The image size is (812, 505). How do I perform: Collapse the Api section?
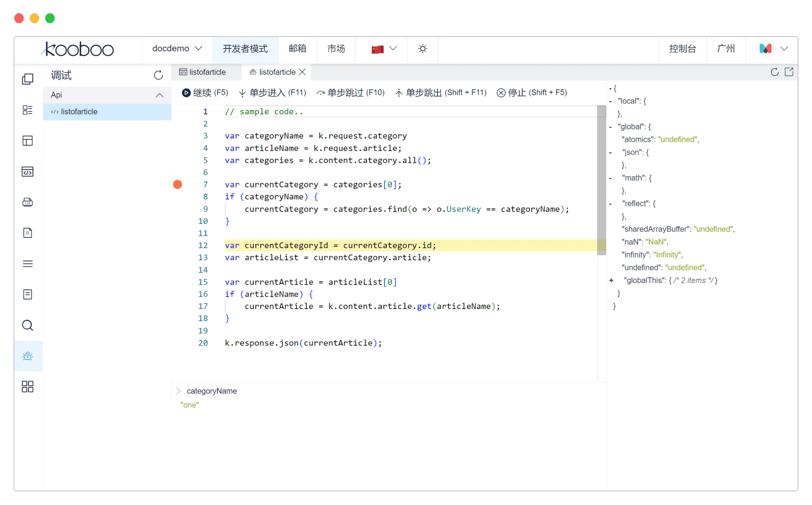click(160, 95)
